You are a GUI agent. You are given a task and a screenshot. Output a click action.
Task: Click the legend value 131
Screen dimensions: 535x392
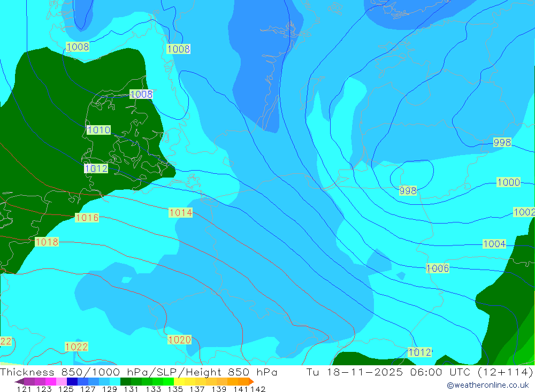pos(131,389)
